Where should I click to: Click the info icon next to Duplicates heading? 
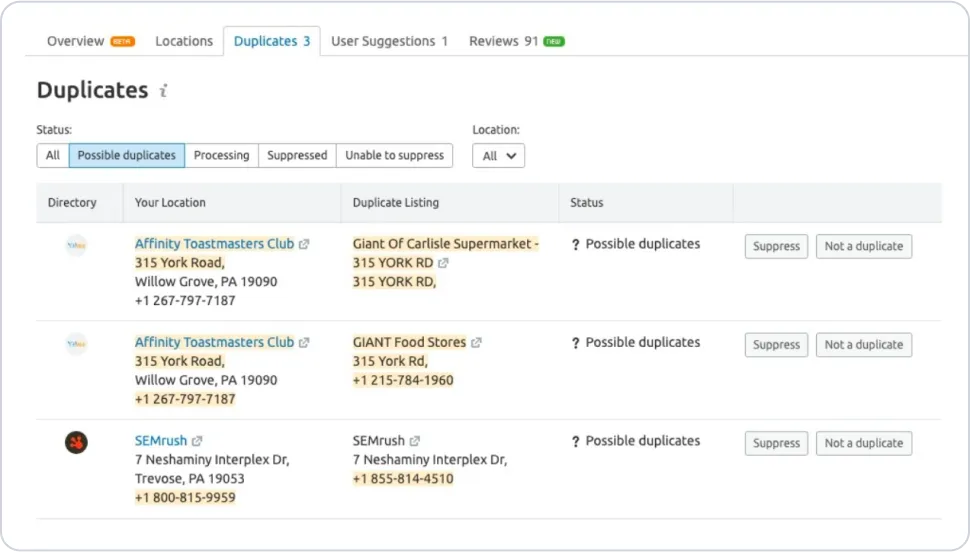tap(163, 91)
